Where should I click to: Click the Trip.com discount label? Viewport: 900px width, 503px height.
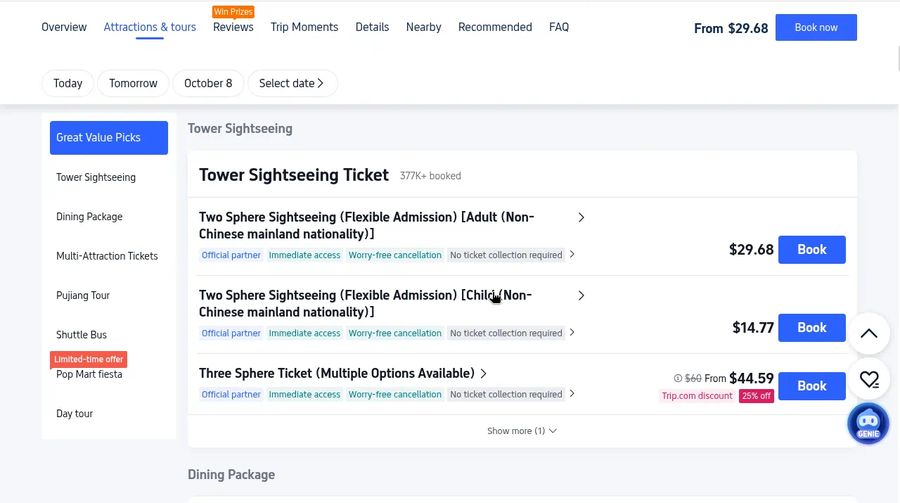[697, 396]
